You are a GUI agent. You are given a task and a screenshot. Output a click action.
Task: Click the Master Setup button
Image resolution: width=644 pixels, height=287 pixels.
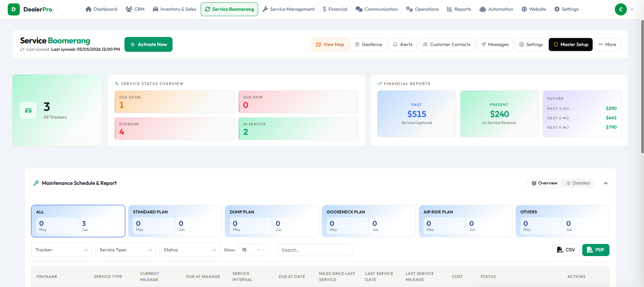[x=571, y=44]
